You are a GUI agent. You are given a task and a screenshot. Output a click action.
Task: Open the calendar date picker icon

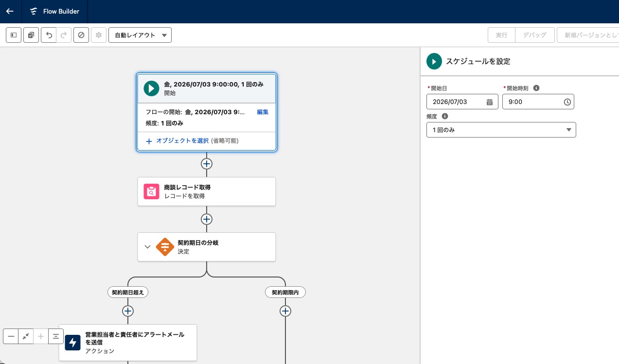[x=490, y=102]
